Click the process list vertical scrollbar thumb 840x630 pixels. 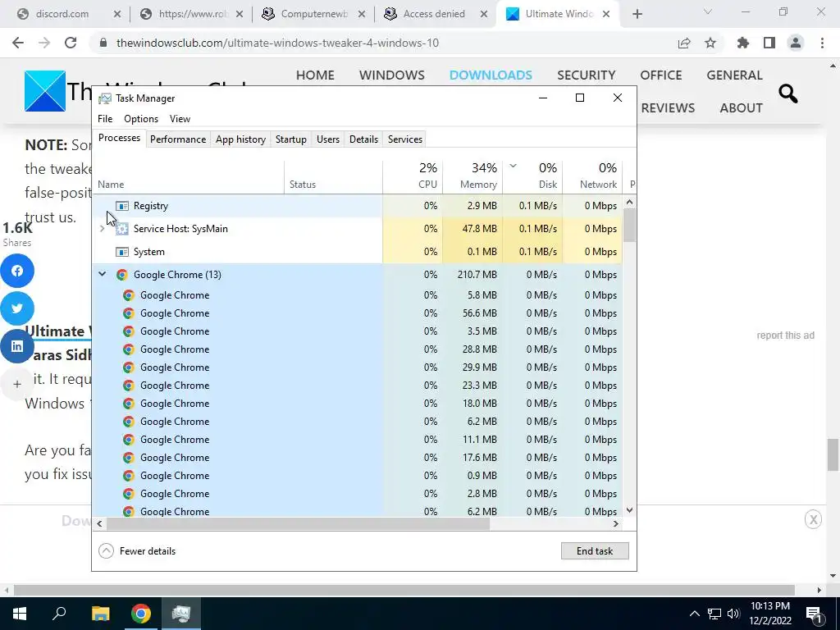[x=629, y=225]
